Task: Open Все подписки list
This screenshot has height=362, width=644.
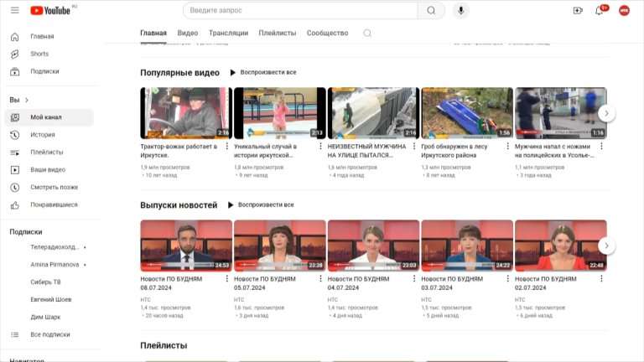Action: [49, 334]
